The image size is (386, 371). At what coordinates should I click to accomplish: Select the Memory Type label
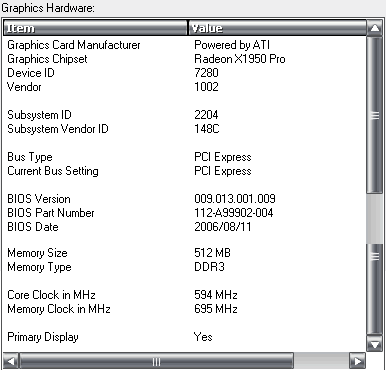click(39, 267)
